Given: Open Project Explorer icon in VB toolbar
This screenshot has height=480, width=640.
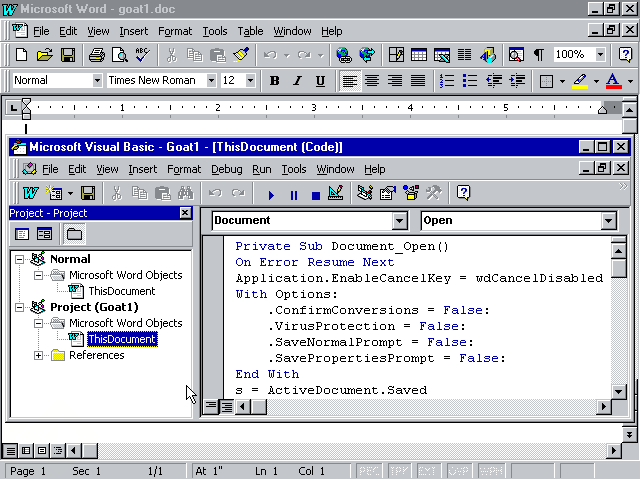Looking at the screenshot, I should point(364,193).
